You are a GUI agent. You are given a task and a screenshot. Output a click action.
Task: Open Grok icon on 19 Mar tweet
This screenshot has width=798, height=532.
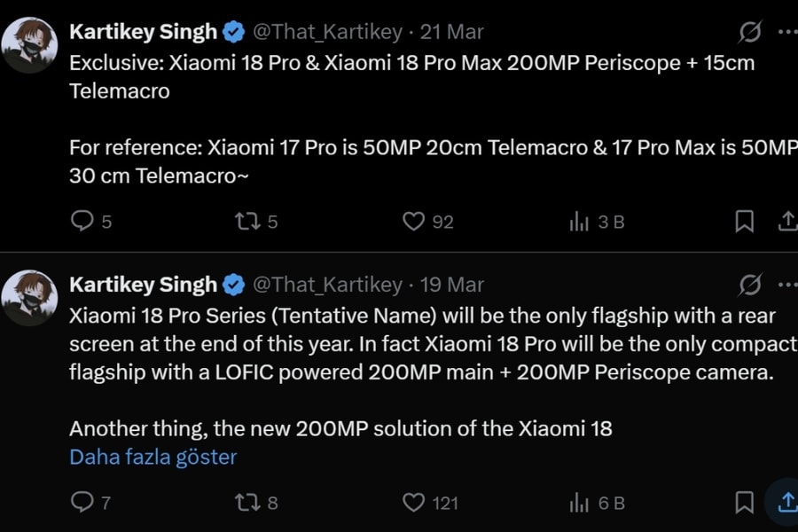[x=750, y=285]
